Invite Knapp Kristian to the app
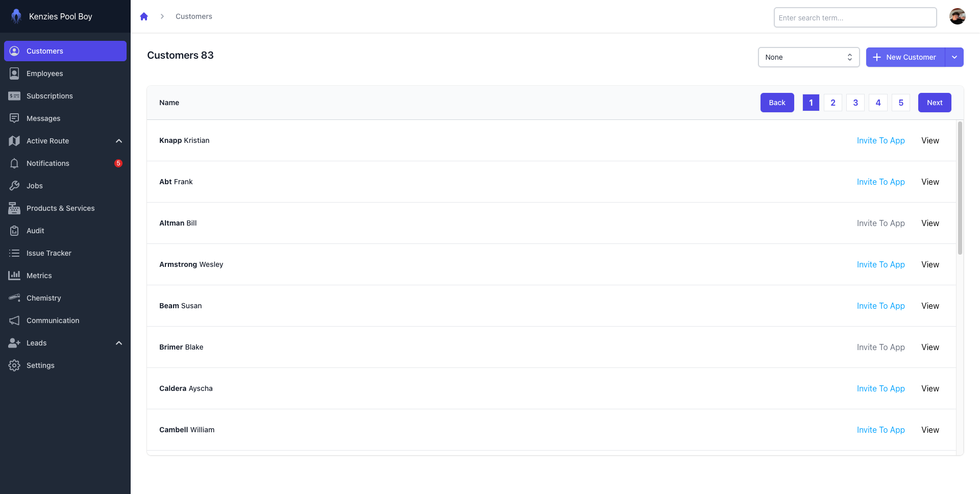The image size is (980, 494). click(x=880, y=140)
